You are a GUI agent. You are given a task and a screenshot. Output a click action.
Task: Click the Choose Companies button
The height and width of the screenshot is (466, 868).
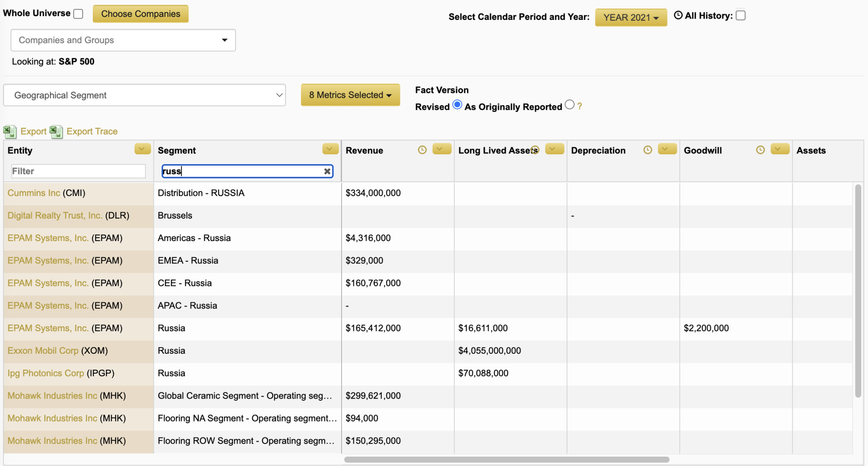coord(141,14)
